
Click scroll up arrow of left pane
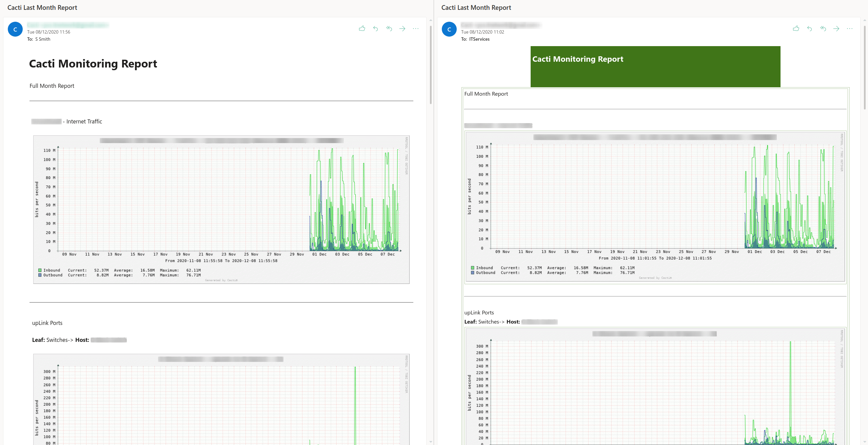point(431,20)
